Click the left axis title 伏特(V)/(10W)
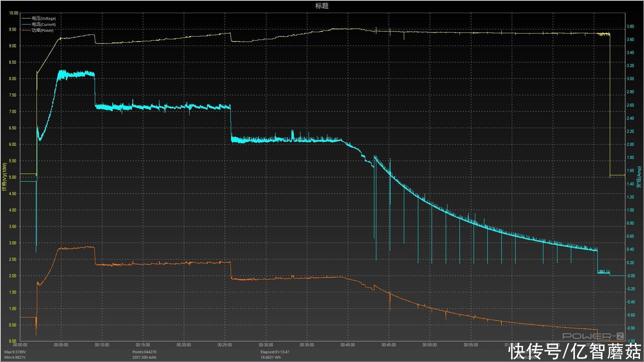644x362 pixels. (4, 177)
